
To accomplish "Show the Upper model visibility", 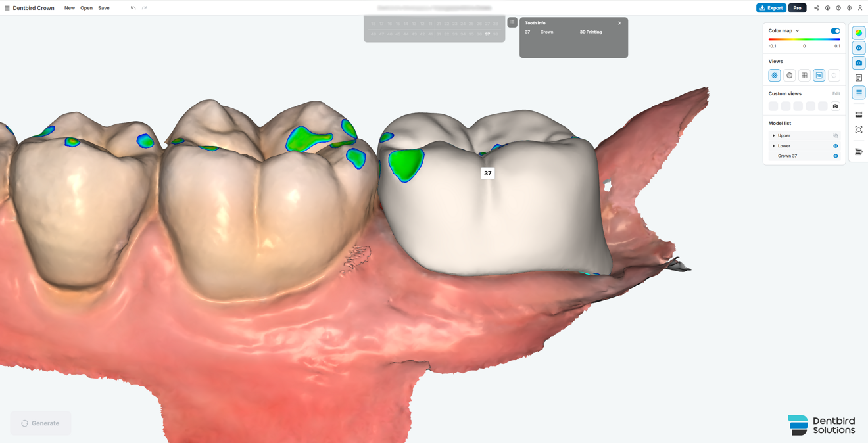I will coord(836,135).
